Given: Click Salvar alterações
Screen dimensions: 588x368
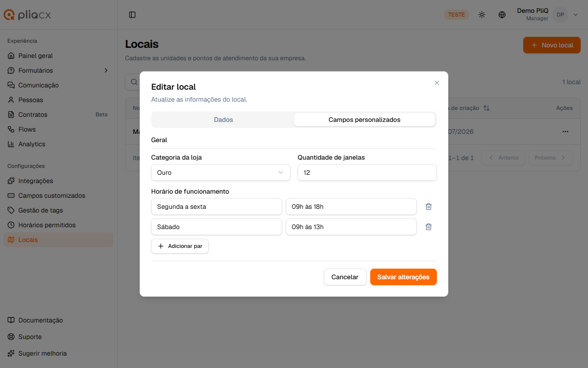Looking at the screenshot, I should pos(403,277).
